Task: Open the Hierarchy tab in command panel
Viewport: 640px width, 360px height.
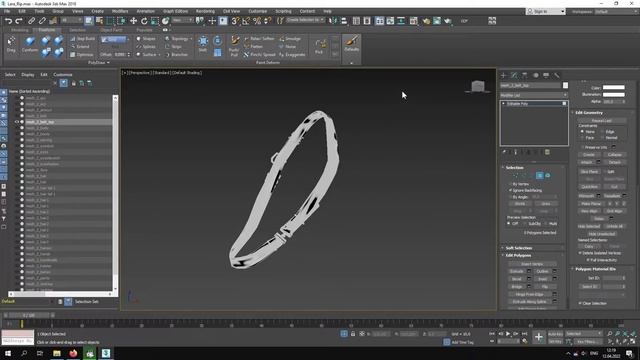Action: pos(525,76)
